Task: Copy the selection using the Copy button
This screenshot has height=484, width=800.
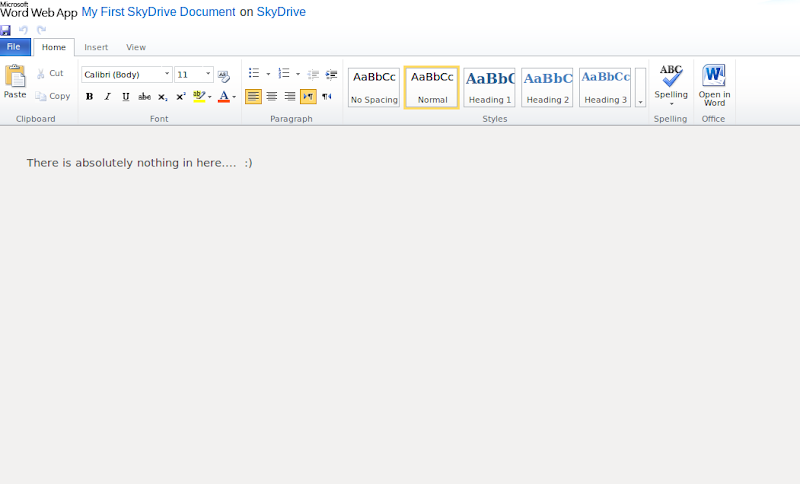Action: pyautogui.click(x=53, y=96)
